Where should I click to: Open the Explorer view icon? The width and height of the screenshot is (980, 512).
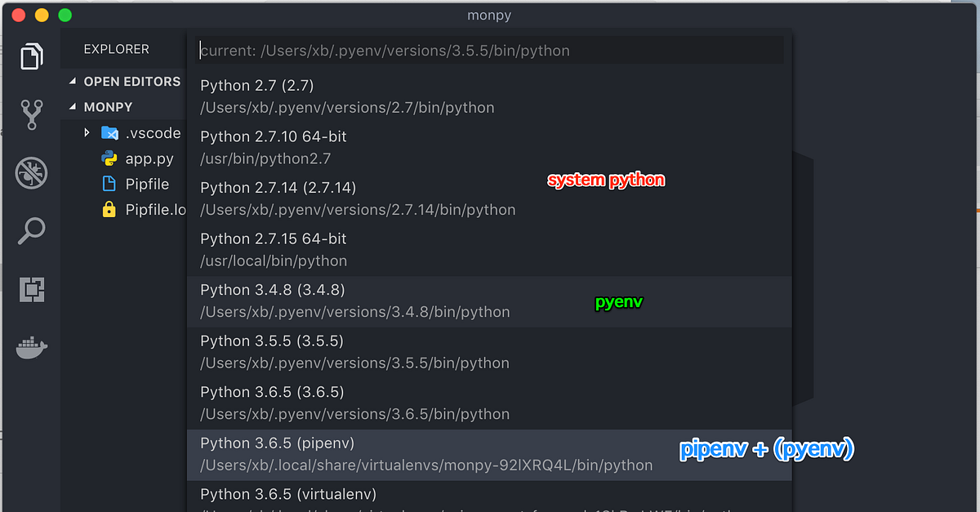(x=30, y=56)
